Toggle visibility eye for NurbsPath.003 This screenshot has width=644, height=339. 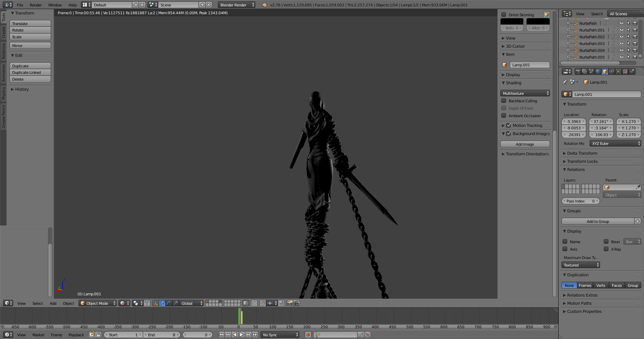(621, 43)
